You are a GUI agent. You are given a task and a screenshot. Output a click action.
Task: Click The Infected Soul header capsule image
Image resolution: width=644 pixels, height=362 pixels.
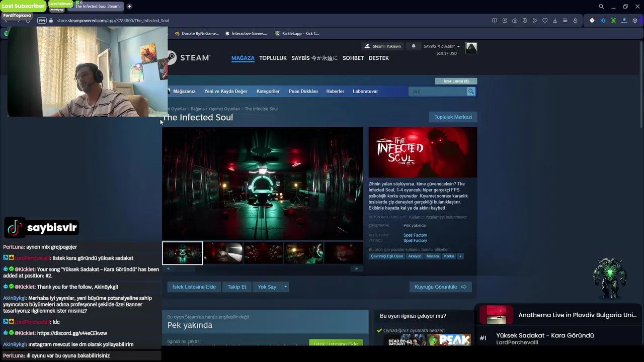(423, 152)
